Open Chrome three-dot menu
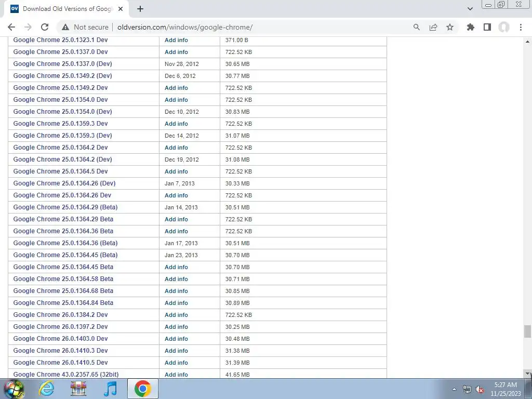Viewport: 532px width, 399px height. click(x=521, y=27)
